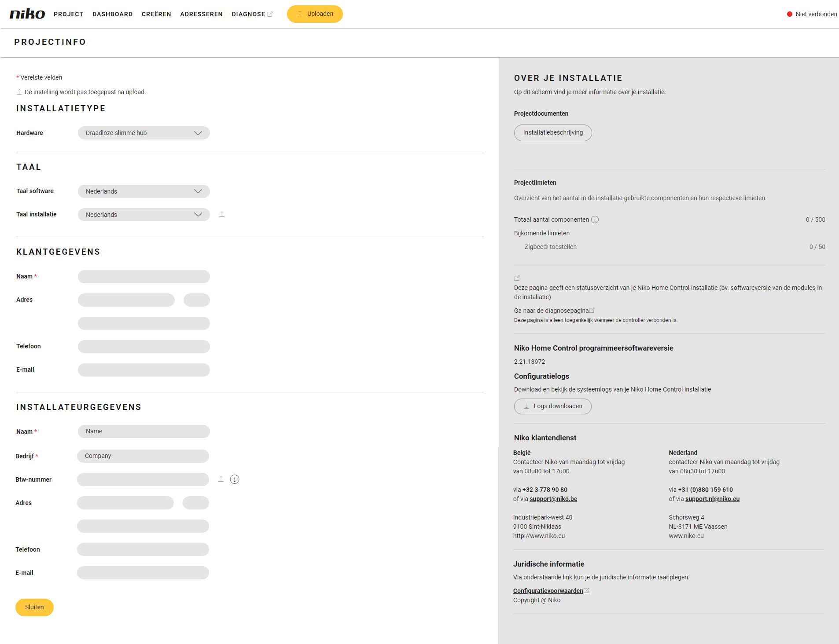Open the Creëren section

pos(156,14)
